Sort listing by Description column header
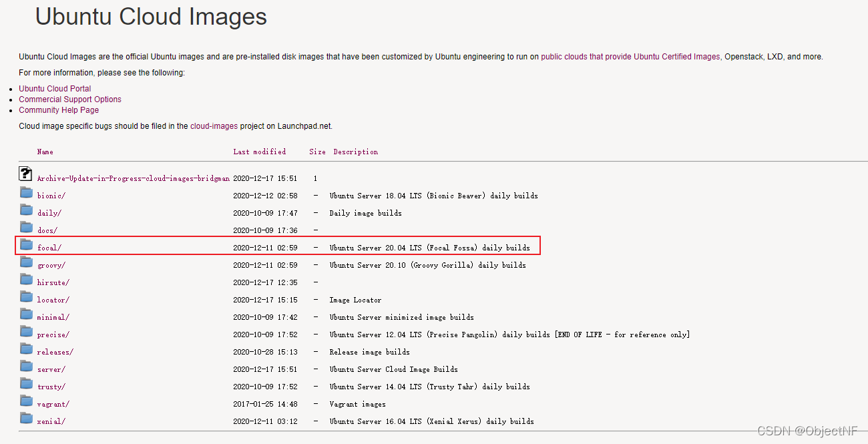868x444 pixels. [356, 152]
